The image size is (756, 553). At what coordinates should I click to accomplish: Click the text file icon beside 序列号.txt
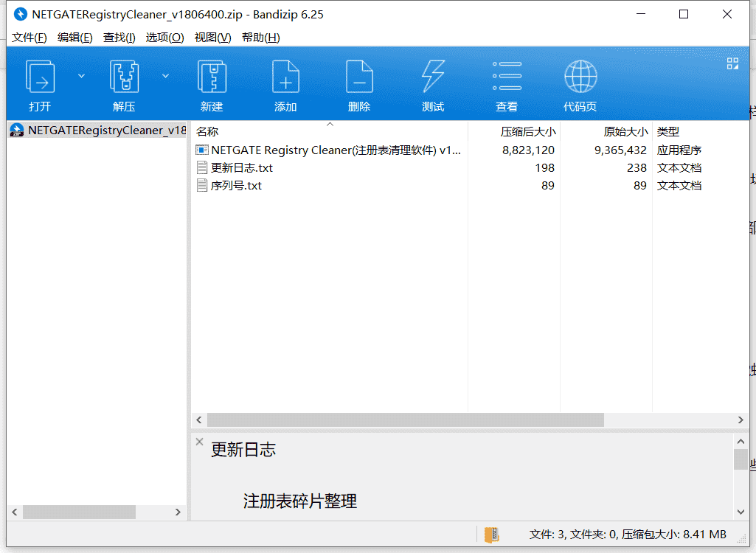(202, 186)
